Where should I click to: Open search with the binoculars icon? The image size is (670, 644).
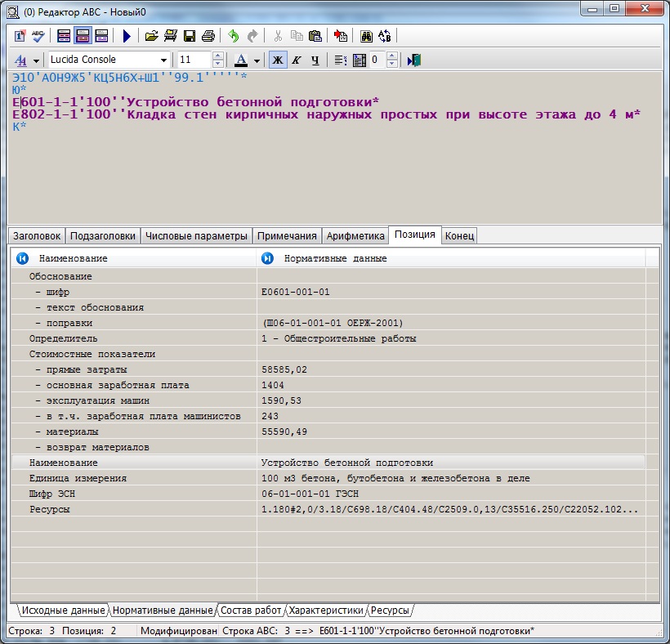(366, 36)
